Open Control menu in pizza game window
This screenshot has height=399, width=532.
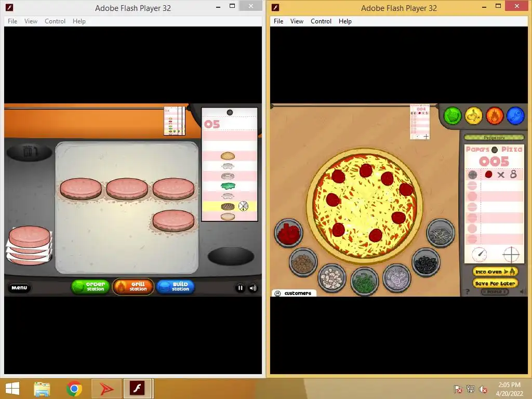pyautogui.click(x=321, y=21)
